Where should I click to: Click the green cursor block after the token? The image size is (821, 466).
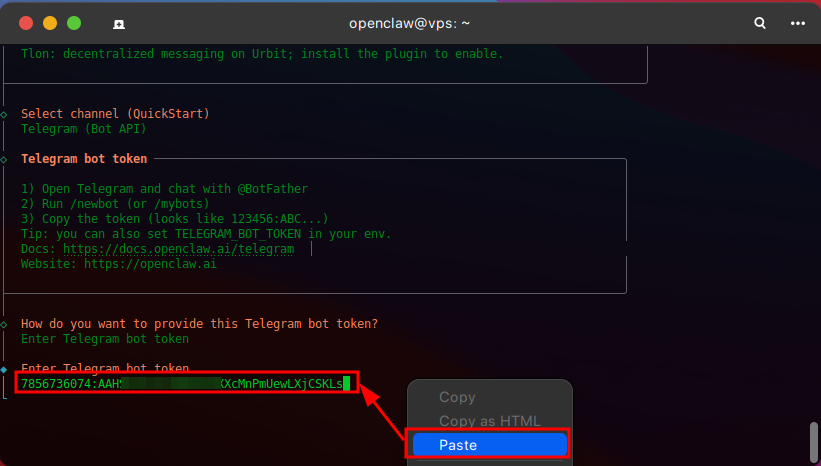pyautogui.click(x=347, y=383)
